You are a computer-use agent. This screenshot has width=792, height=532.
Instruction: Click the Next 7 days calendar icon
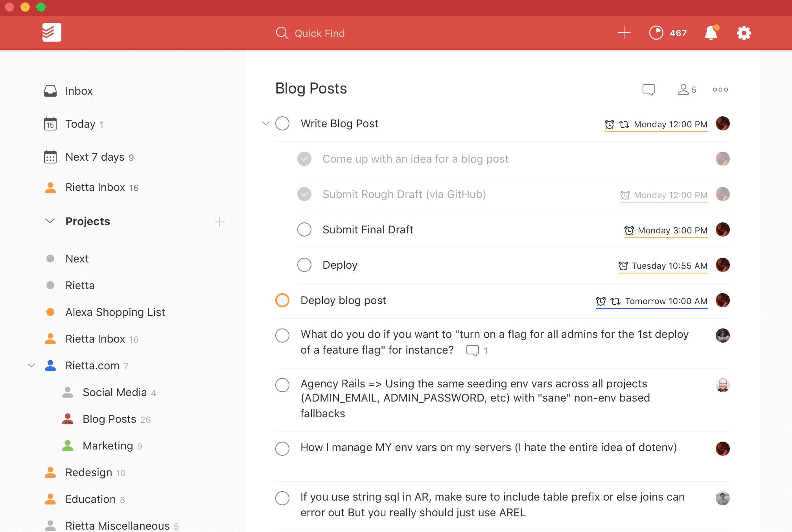(x=50, y=157)
